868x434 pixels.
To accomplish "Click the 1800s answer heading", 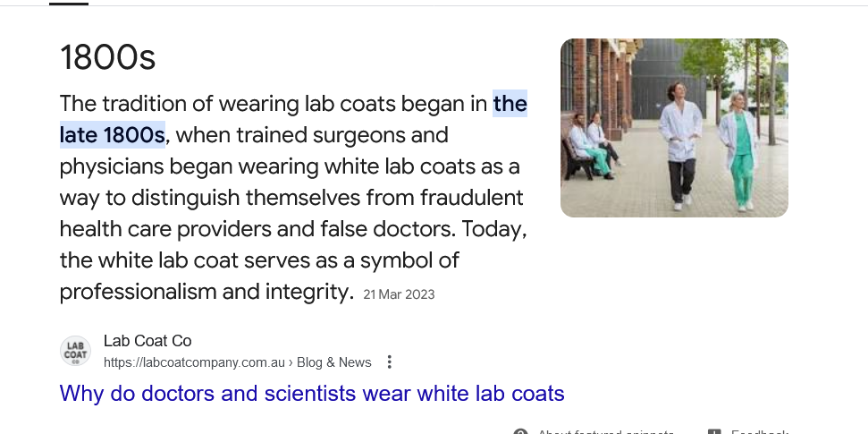I will point(107,57).
